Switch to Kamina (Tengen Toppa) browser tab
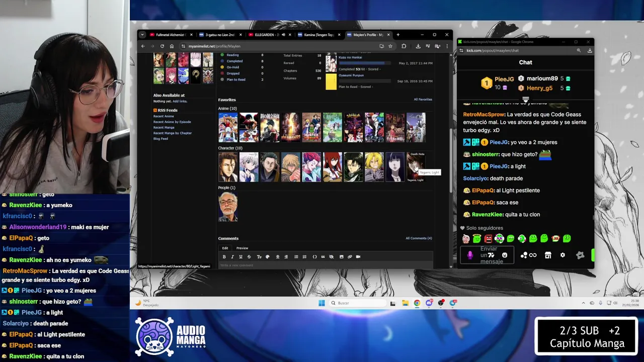The width and height of the screenshot is (644, 362). click(x=318, y=35)
